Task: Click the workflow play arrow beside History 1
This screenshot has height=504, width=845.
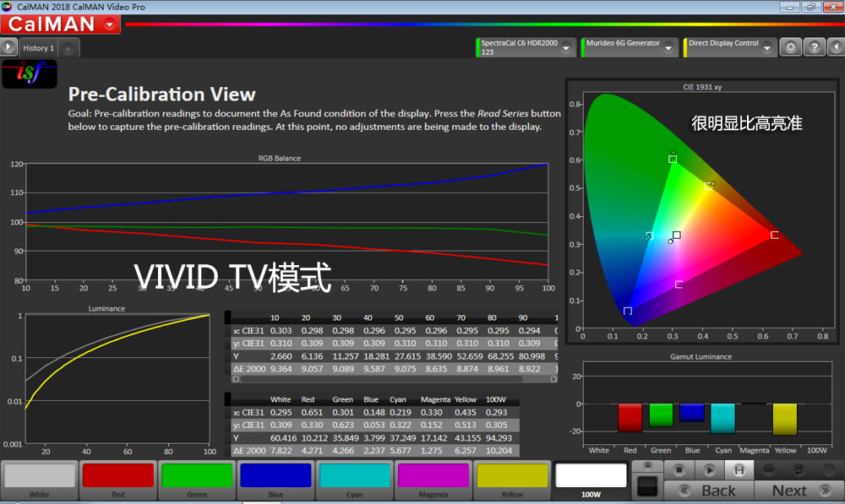Action: coord(8,47)
